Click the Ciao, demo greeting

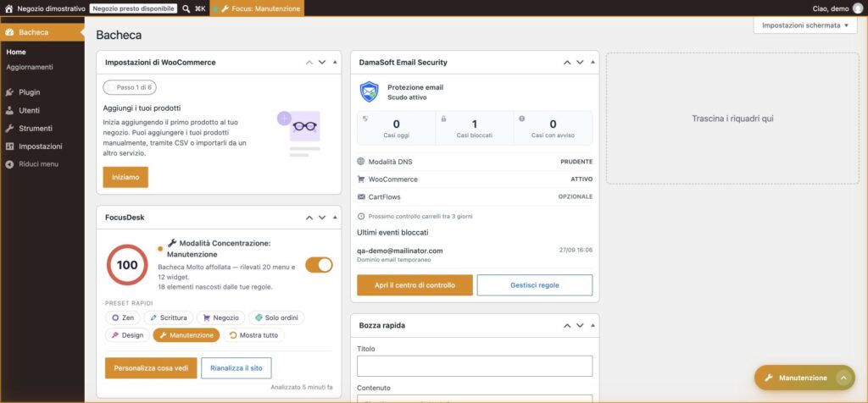[x=831, y=8]
